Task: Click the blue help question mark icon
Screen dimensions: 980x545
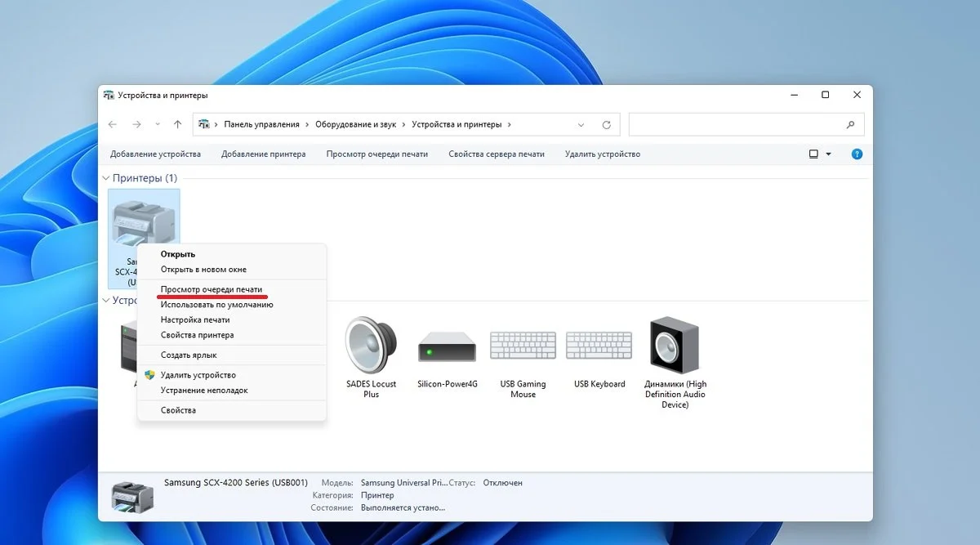Action: [857, 154]
